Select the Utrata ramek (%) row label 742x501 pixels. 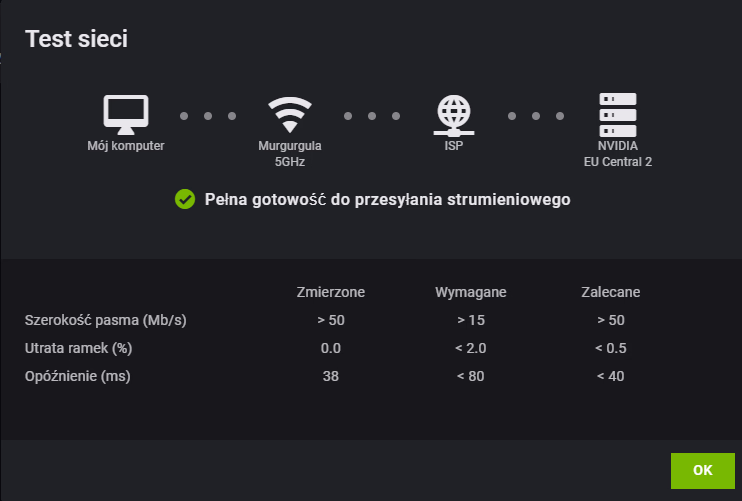(x=79, y=348)
